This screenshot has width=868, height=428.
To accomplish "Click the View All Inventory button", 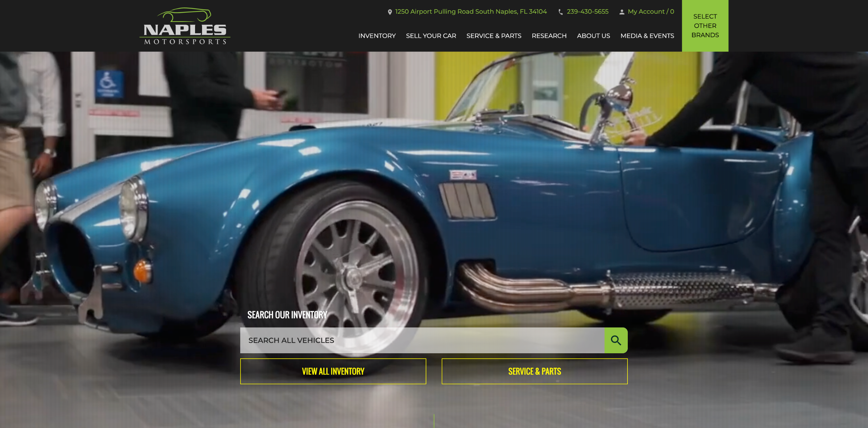I will [x=333, y=371].
